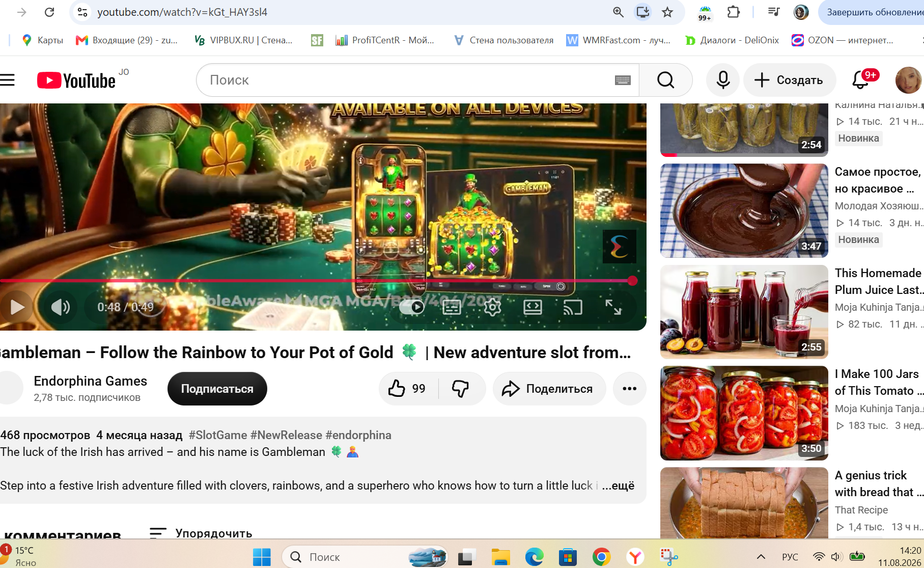Open the on-screen keyboard in the search box
The height and width of the screenshot is (568, 924).
623,80
